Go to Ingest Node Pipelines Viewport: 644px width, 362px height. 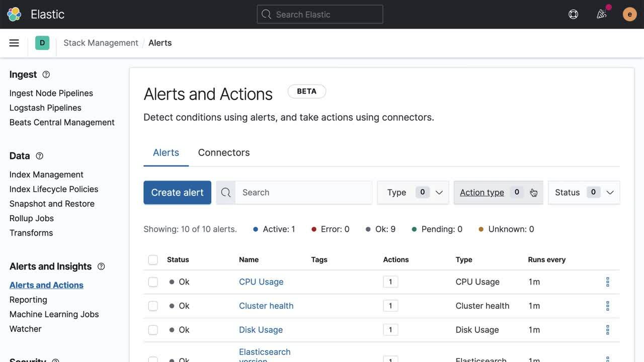tap(51, 93)
